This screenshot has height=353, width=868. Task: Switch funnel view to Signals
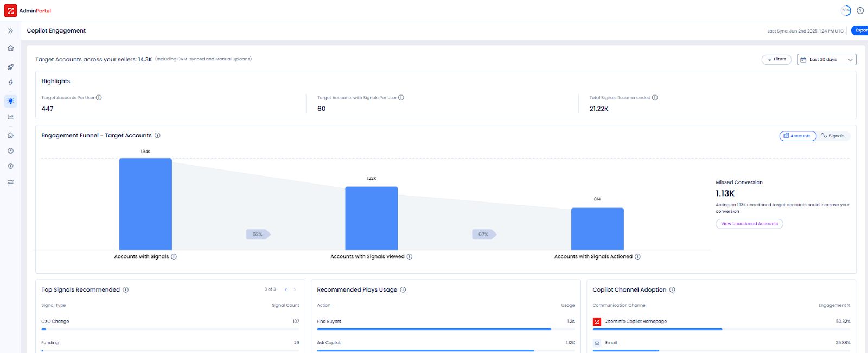[x=833, y=136]
